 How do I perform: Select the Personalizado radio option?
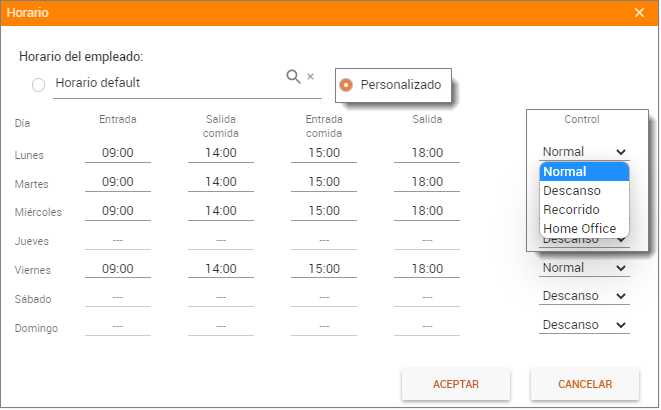346,85
